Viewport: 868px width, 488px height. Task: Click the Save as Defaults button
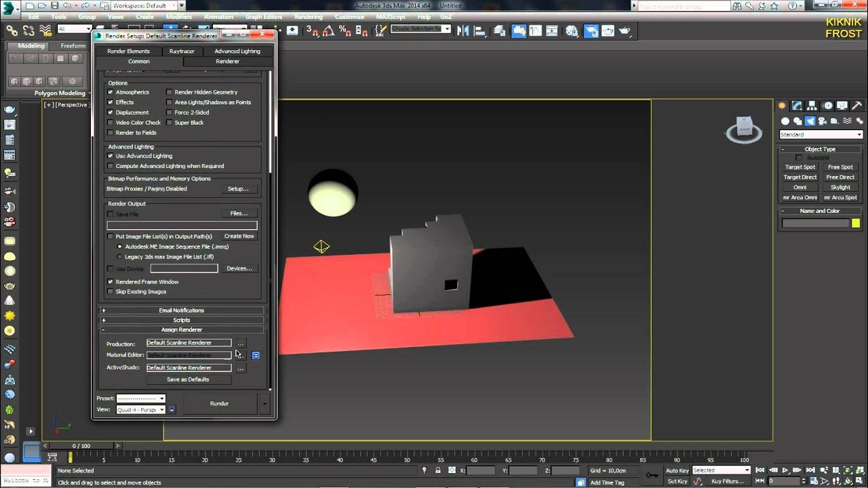coord(188,380)
